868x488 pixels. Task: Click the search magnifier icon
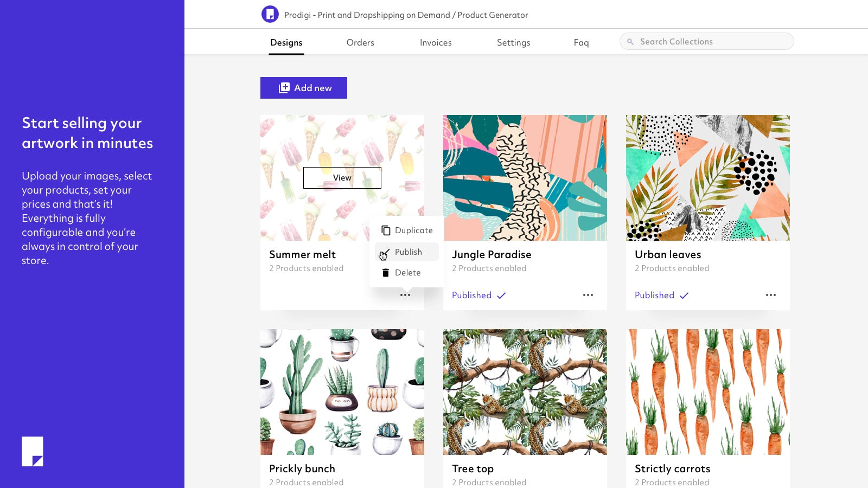630,42
